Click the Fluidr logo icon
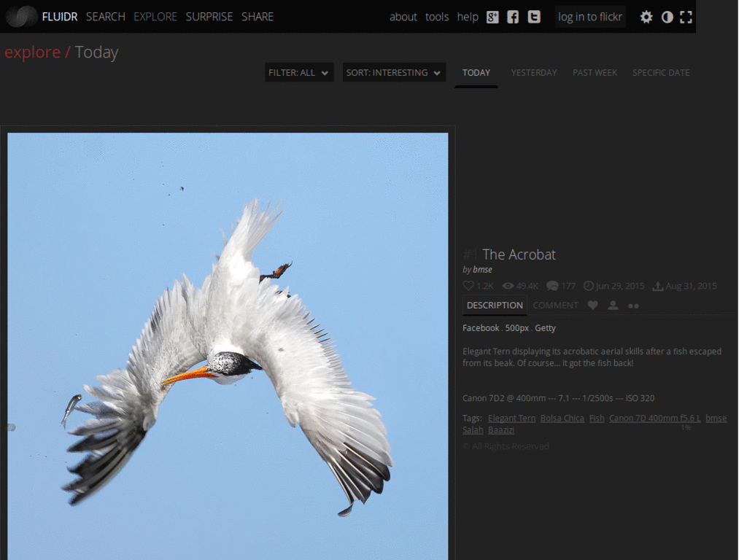The height and width of the screenshot is (560, 747). (21, 16)
